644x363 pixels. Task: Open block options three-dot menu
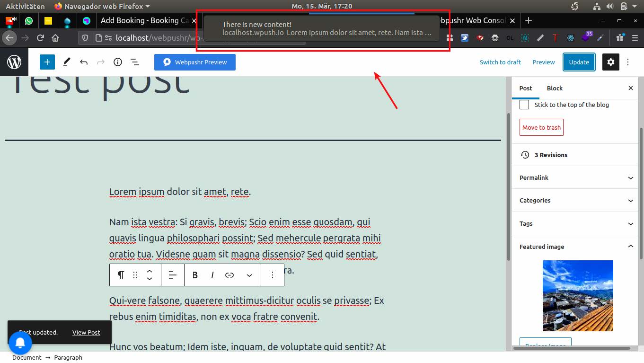coord(273,275)
